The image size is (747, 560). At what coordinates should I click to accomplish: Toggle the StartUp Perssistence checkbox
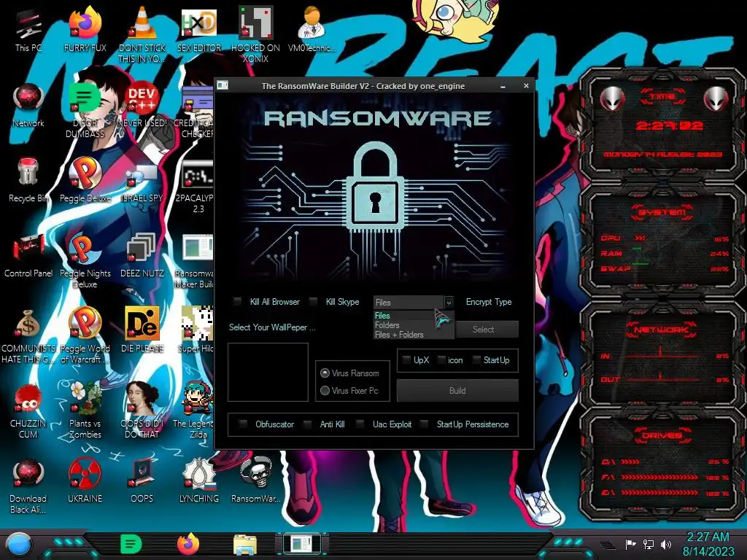[x=424, y=424]
